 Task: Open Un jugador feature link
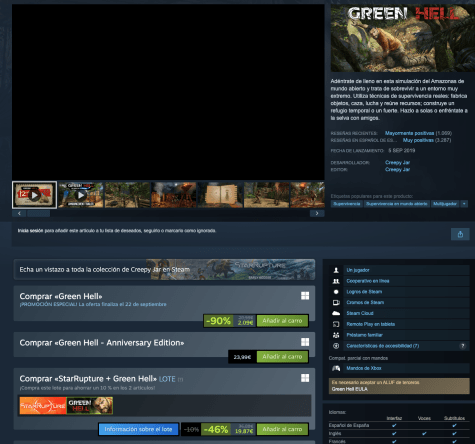(x=358, y=270)
